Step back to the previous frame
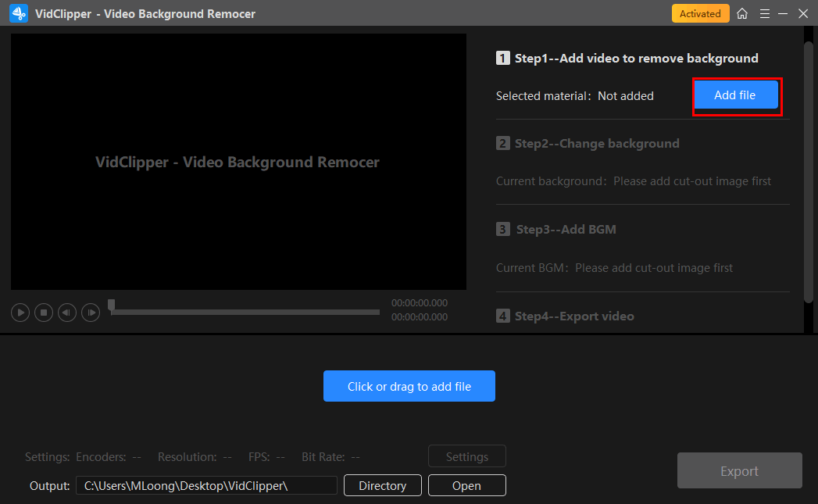Screen dimensions: 818x504 pyautogui.click(x=67, y=313)
